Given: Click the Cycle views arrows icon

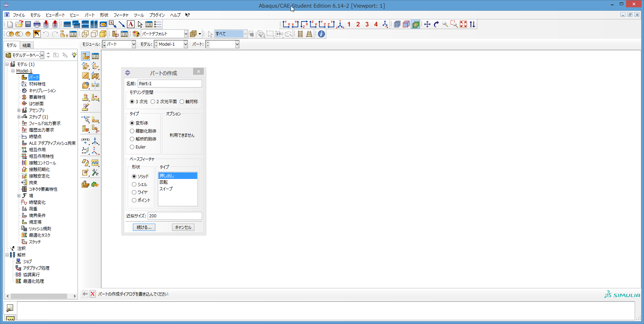Looking at the screenshot, I should point(472,24).
